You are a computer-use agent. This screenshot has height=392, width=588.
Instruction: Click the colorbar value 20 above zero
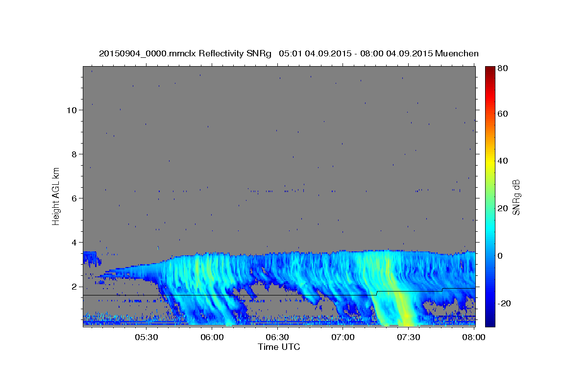(x=502, y=208)
